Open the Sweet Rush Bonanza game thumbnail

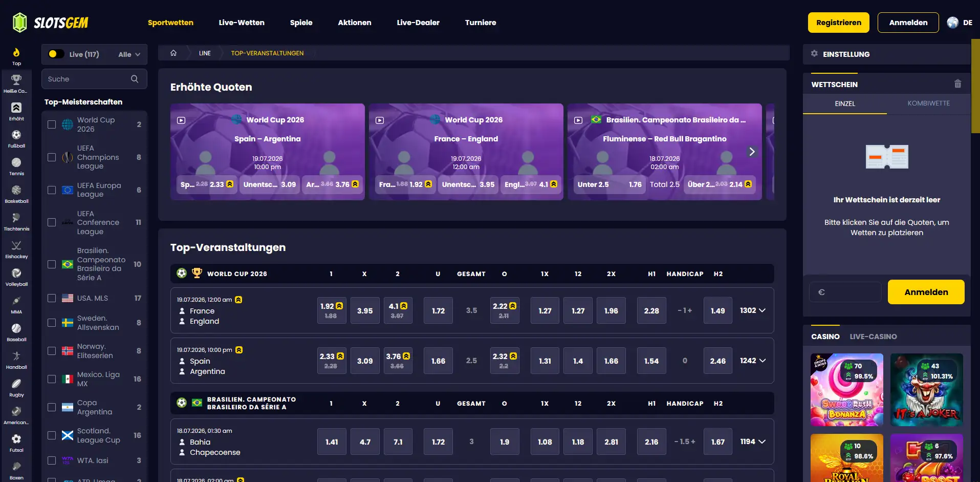847,390
